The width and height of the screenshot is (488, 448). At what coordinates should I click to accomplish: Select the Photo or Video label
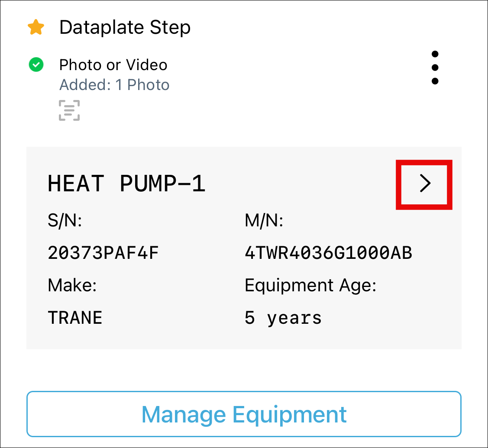tap(113, 65)
